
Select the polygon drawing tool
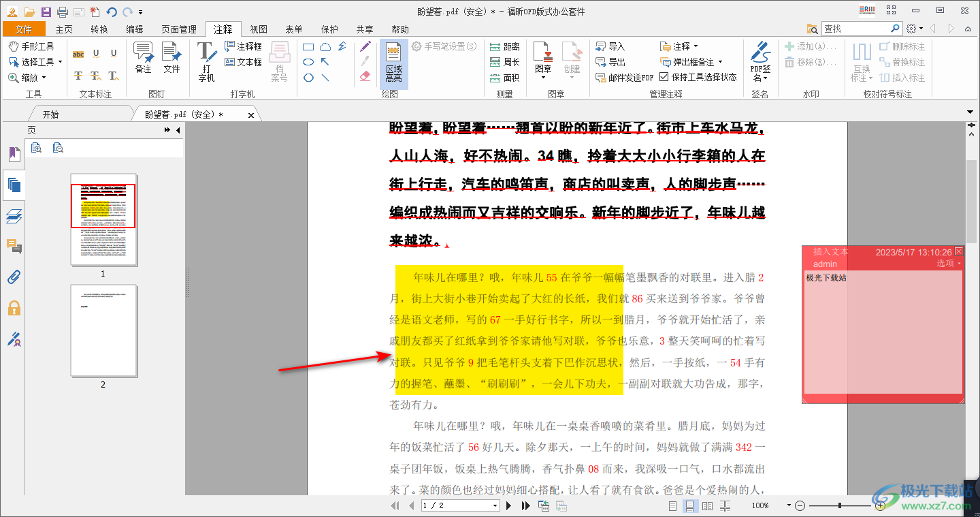(308, 77)
